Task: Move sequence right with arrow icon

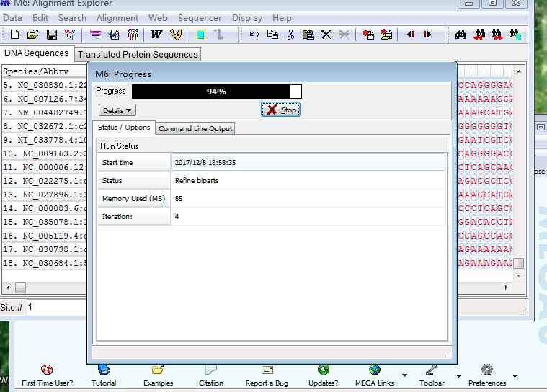Action: [427, 35]
